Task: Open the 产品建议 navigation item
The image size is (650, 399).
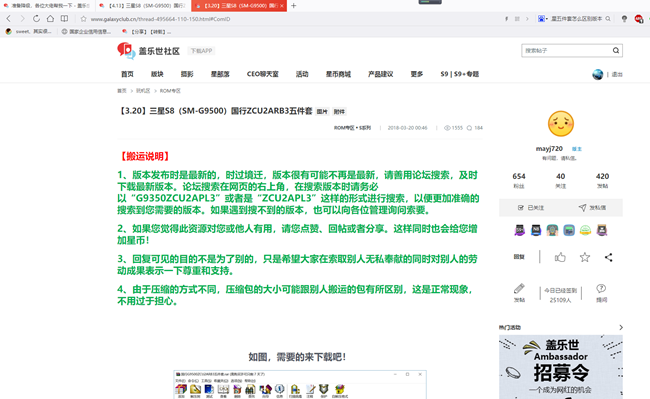Action: click(381, 74)
